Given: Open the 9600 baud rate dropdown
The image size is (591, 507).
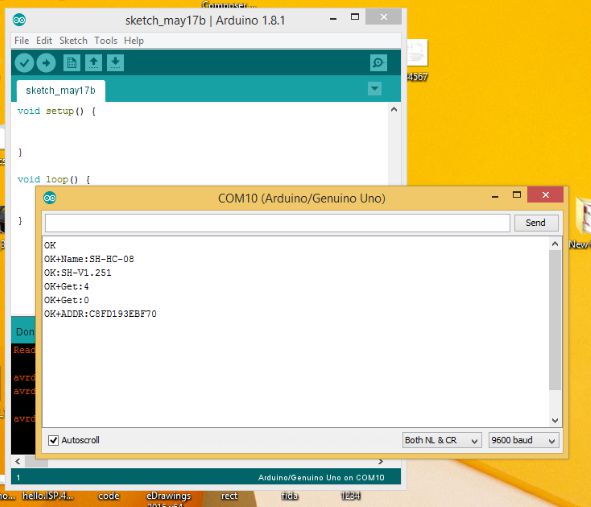Looking at the screenshot, I should pos(524,440).
